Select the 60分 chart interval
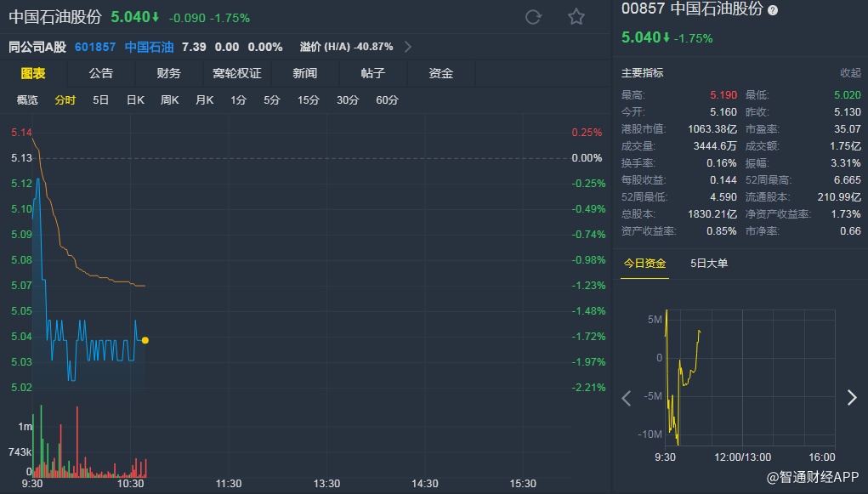Viewport: 868px width, 494px height. pyautogui.click(x=387, y=100)
